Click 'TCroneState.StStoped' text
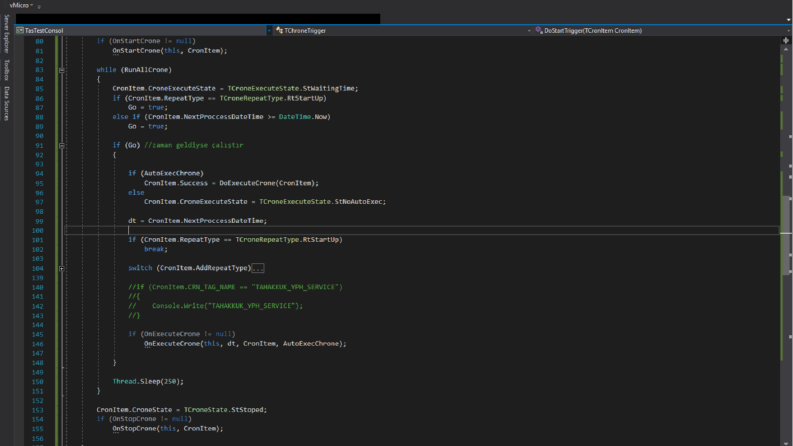The width and height of the screenshot is (793, 446). (x=223, y=410)
